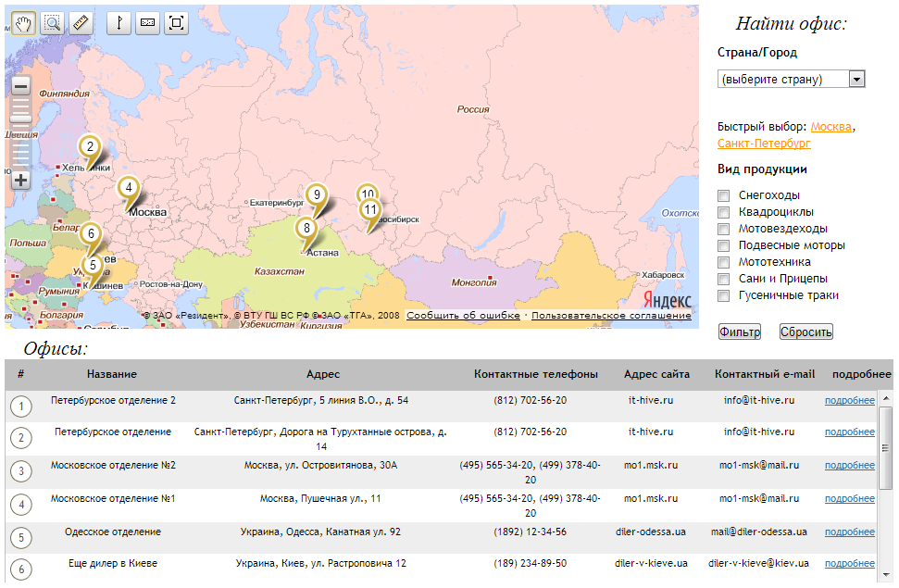Open подробнее for Еще дилер в Киеве
Viewport: 899px width, 588px height.
(850, 563)
